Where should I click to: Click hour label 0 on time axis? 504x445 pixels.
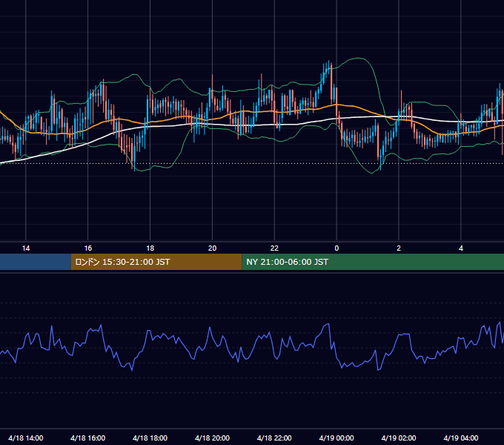tap(336, 248)
